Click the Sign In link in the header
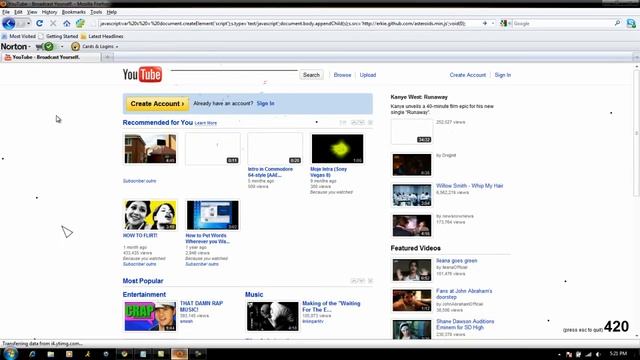 click(502, 75)
